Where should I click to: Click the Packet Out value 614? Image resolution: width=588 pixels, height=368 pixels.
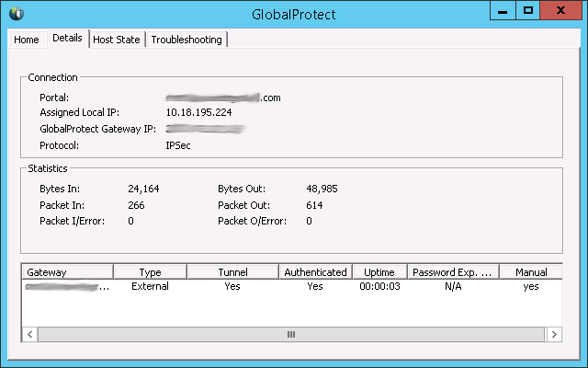pos(314,205)
